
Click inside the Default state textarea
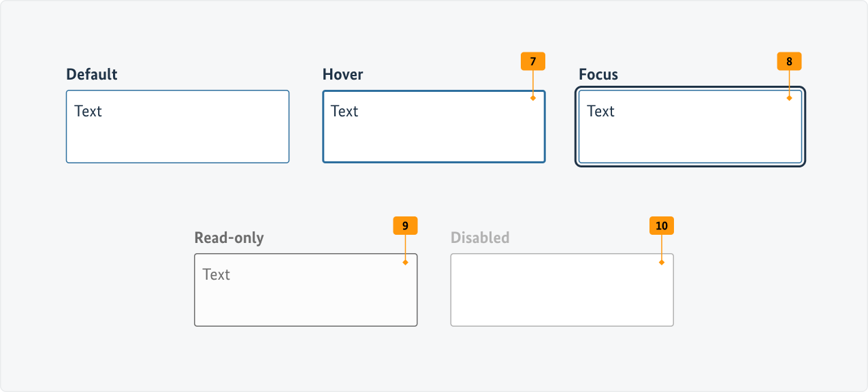[178, 136]
